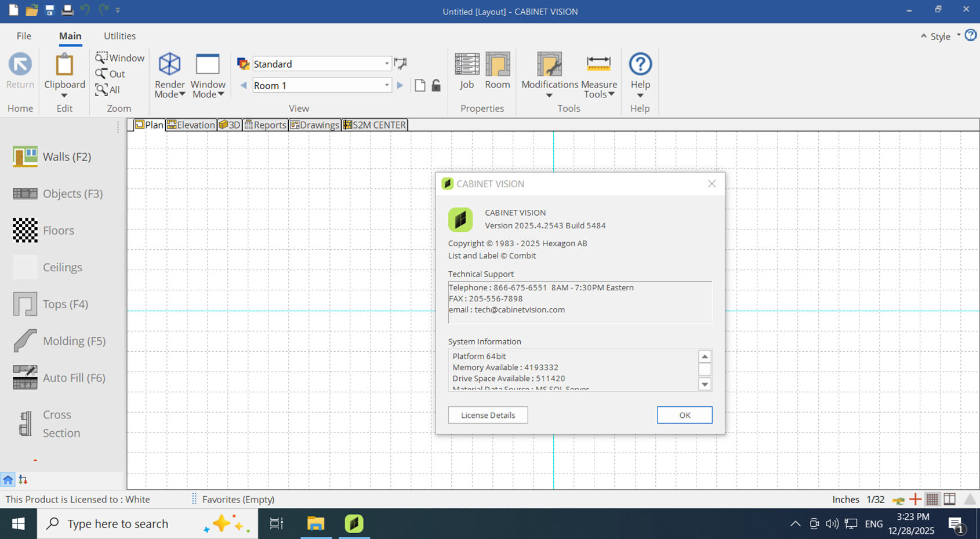The width and height of the screenshot is (980, 539).
Task: Open the Room 1 dropdown
Action: coord(386,86)
